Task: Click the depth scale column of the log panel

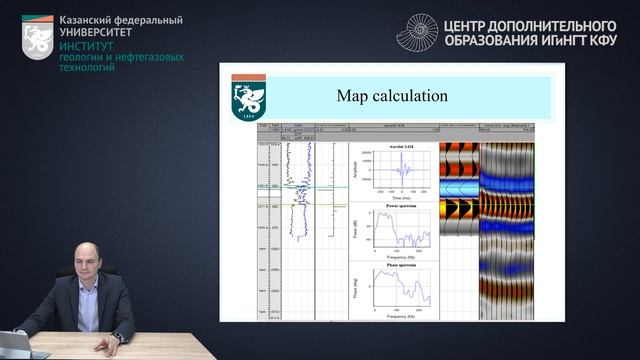Action: point(269,231)
